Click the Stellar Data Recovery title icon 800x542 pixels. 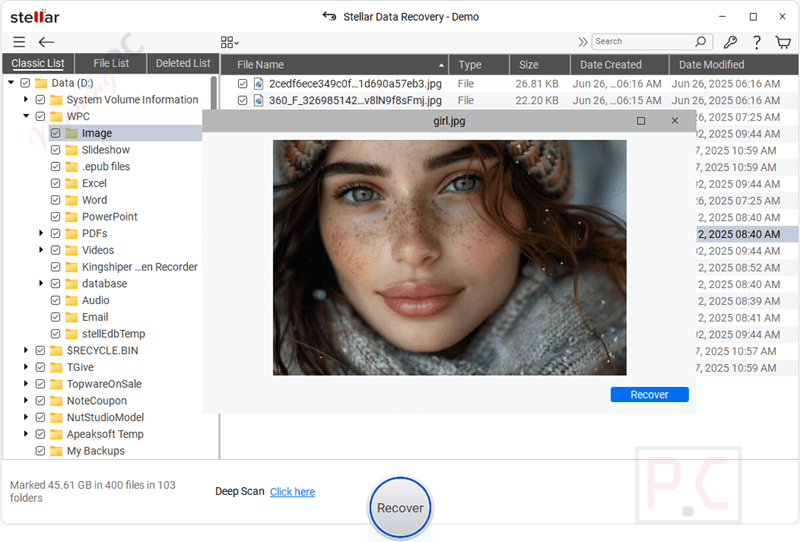pos(330,16)
